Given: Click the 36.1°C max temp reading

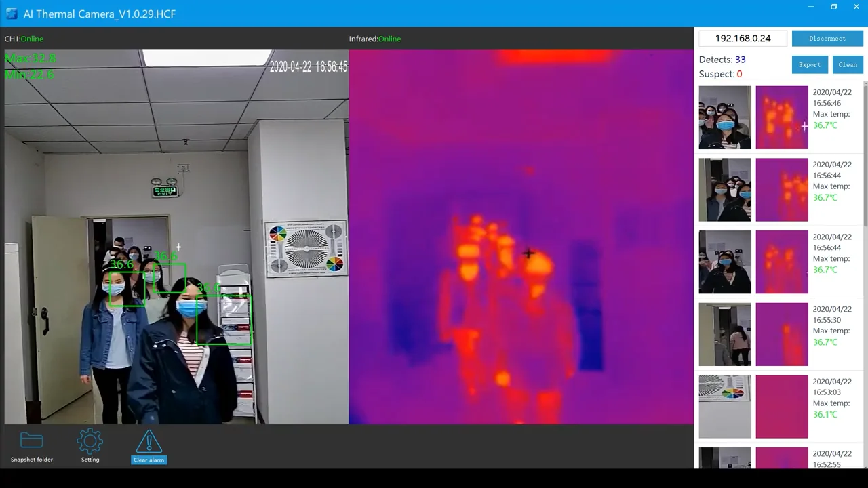Looking at the screenshot, I should click(825, 415).
